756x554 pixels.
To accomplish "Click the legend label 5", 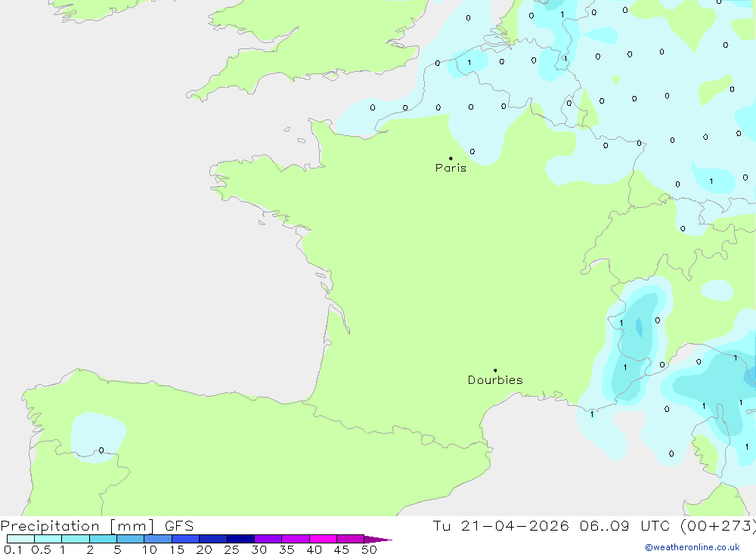I will (x=117, y=549).
